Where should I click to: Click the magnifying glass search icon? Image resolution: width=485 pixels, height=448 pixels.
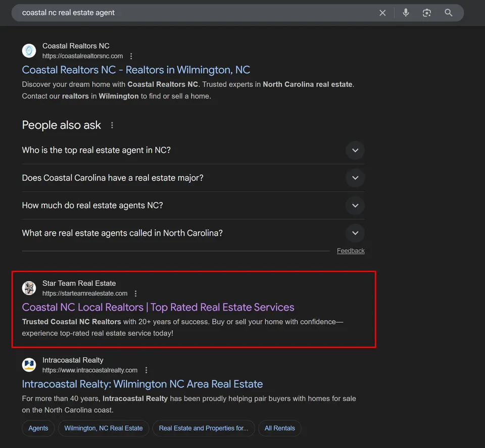pos(448,13)
